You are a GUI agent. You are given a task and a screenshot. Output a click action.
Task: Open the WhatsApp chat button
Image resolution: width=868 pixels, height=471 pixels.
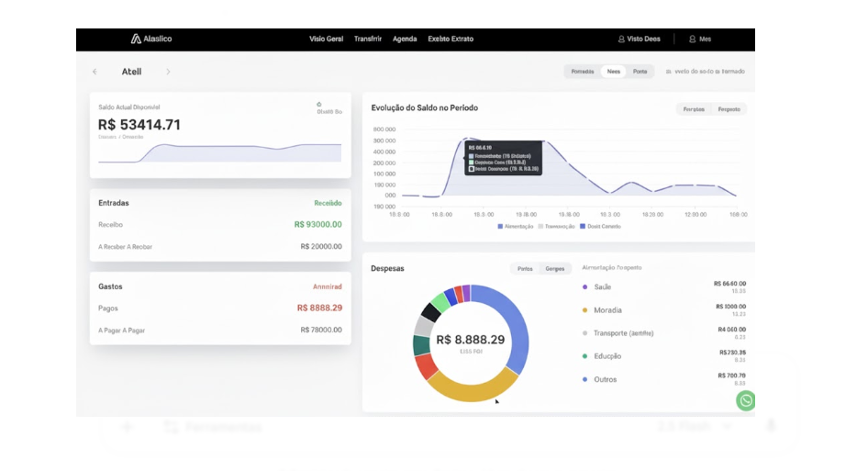[746, 400]
